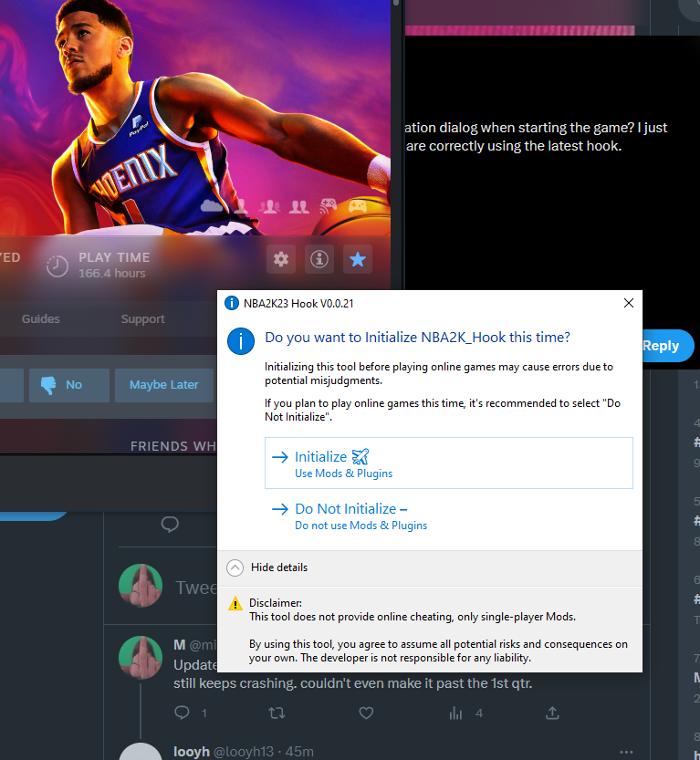Click the comment bubble icon above compose box
The image size is (700, 760).
(170, 525)
